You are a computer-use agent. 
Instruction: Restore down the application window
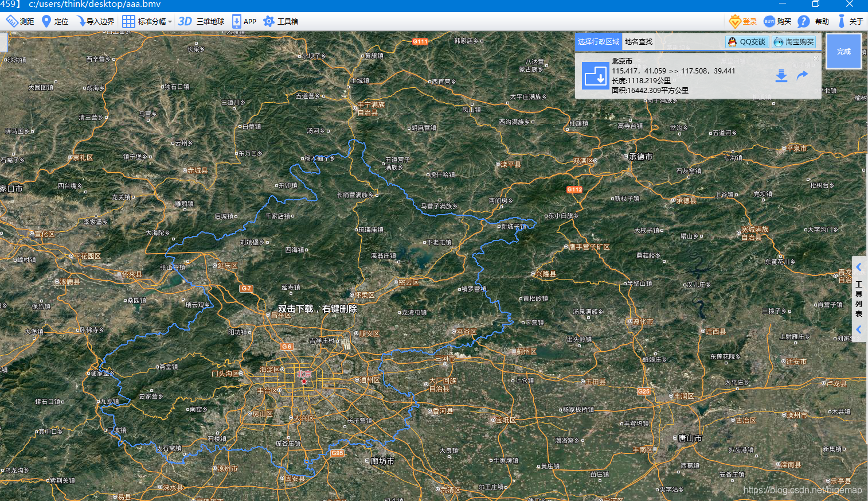coord(816,4)
